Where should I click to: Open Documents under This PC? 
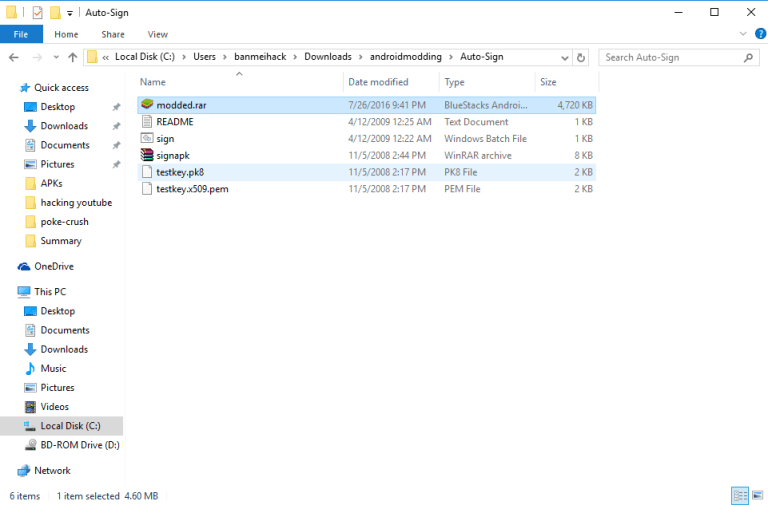pyautogui.click(x=57, y=330)
